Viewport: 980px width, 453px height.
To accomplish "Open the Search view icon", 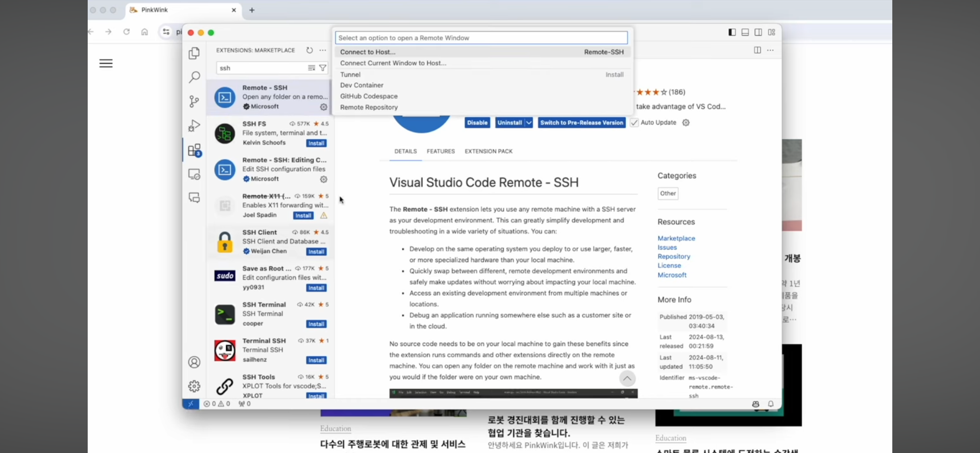I will 194,77.
